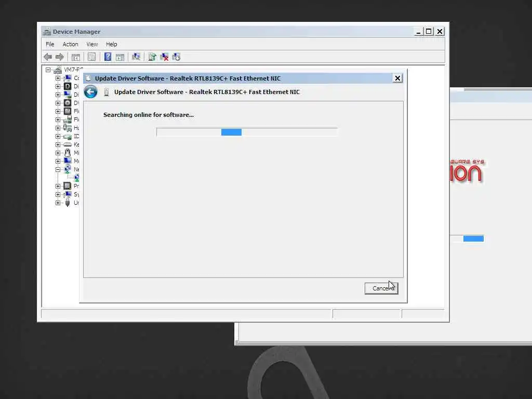Screen dimensions: 532x399
Task: Click the blue question mark Help icon
Action: 108,57
